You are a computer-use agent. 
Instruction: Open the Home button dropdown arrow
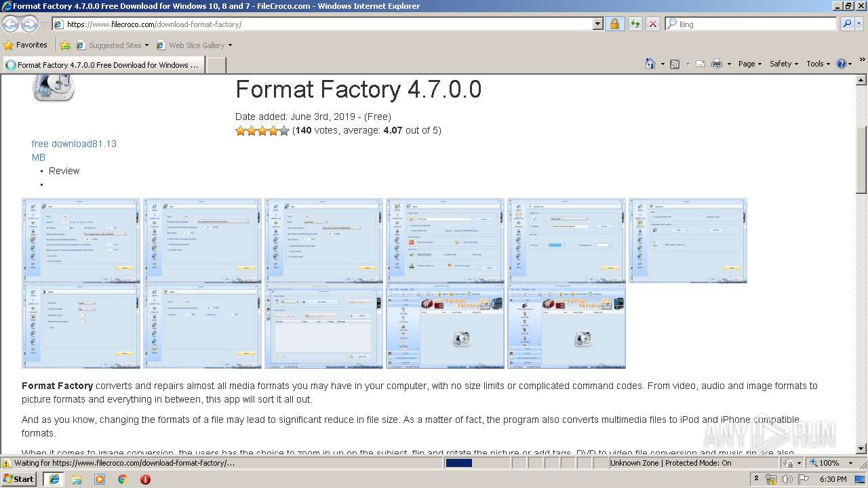(x=663, y=64)
